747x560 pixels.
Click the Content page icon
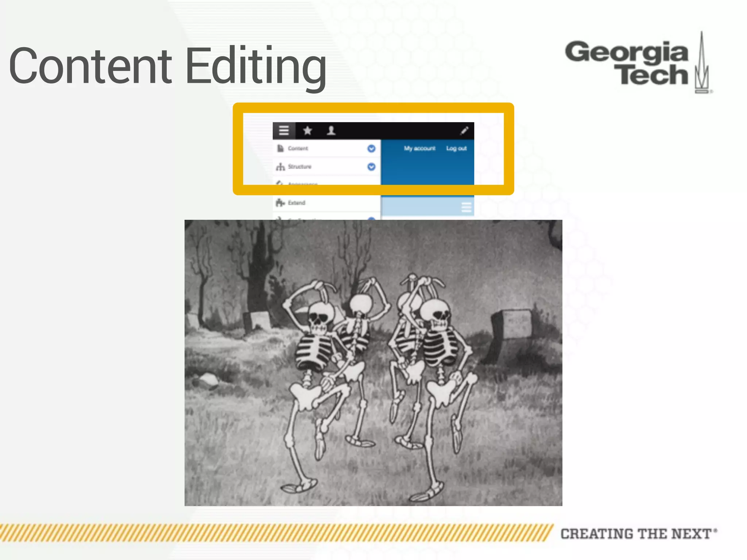point(280,148)
